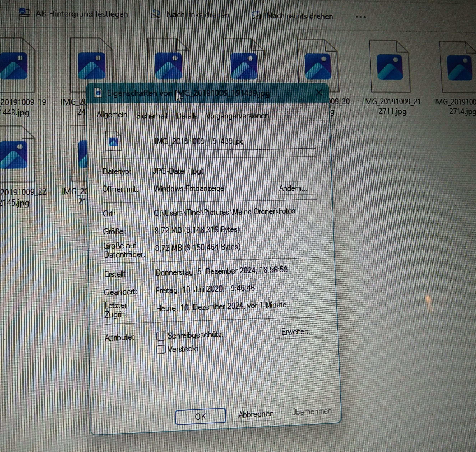Viewport: 476px width, 452px height.
Task: Click the small file icon in properties dialog
Action: pyautogui.click(x=113, y=141)
